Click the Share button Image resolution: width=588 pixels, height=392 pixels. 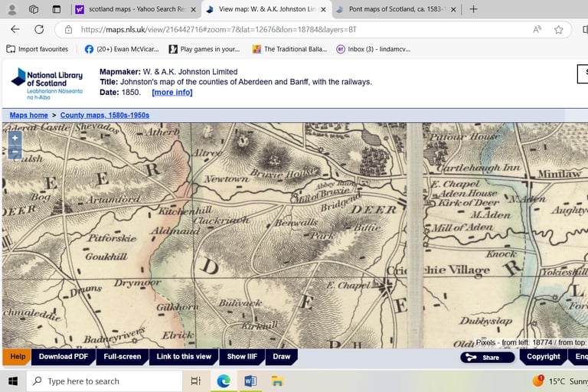point(488,358)
